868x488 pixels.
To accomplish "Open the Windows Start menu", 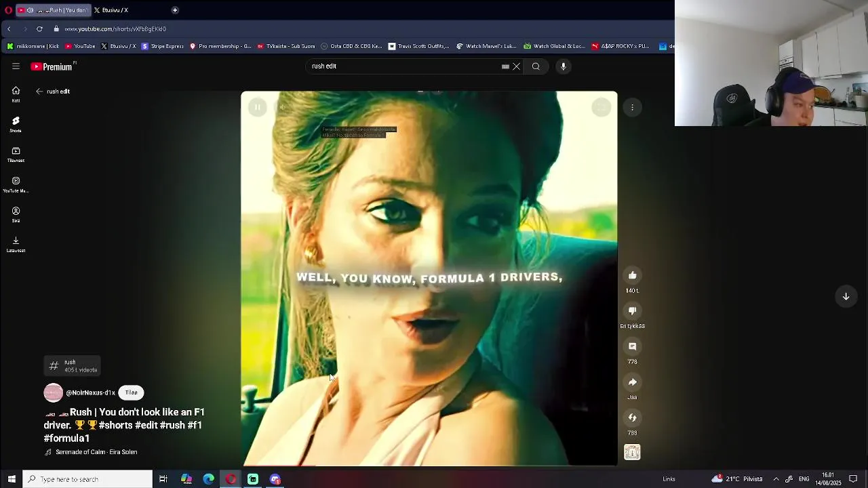I will (x=12, y=479).
